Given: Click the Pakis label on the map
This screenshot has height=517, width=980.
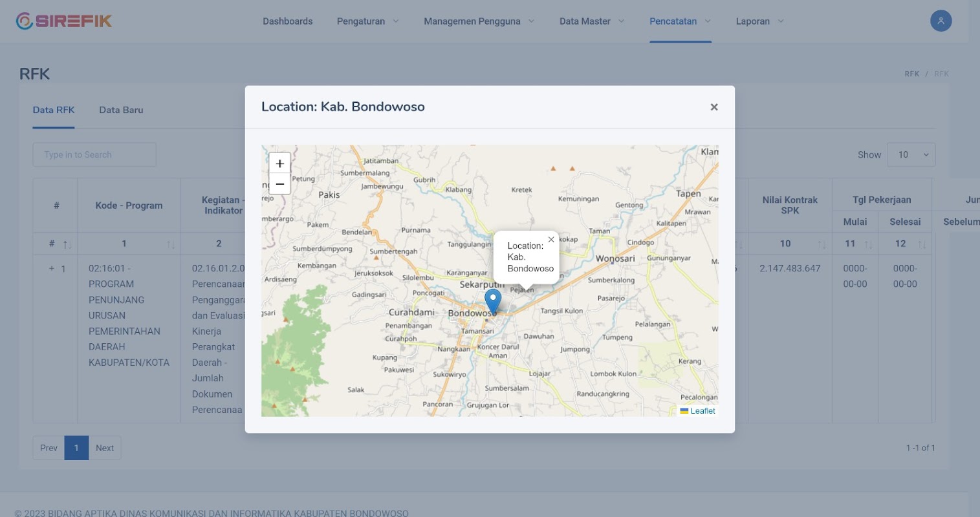Looking at the screenshot, I should [x=329, y=195].
